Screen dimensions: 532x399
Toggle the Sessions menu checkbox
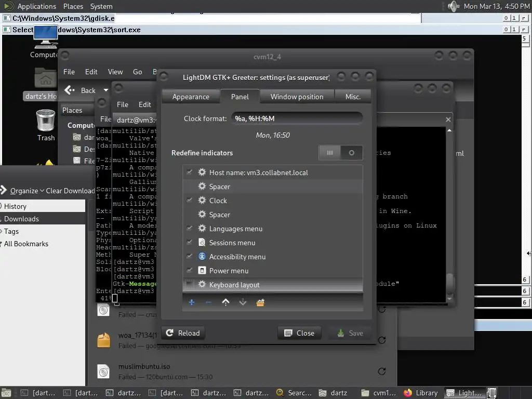point(189,242)
